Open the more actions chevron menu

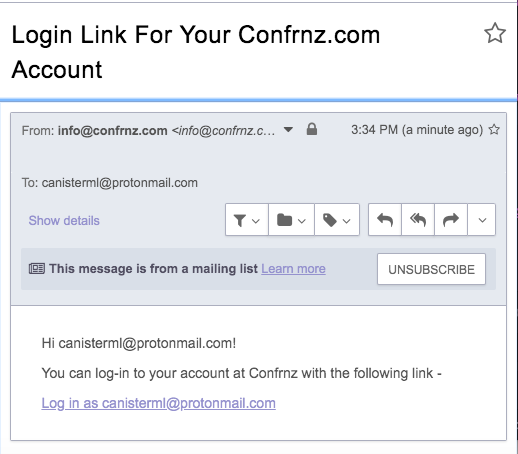pyautogui.click(x=482, y=220)
